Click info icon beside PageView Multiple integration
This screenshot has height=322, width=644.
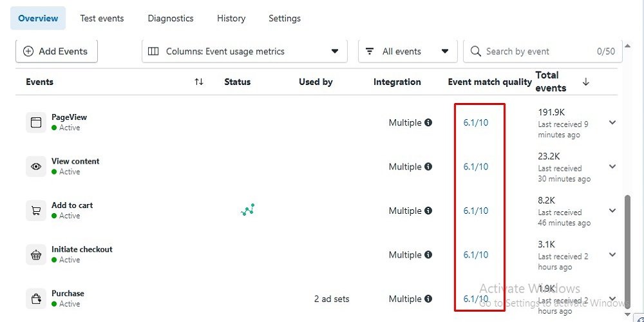pos(428,122)
